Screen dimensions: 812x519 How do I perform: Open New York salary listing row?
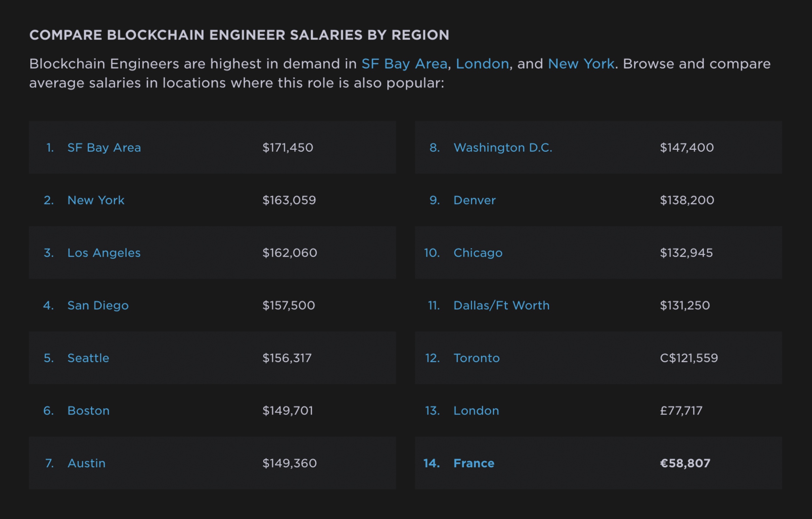point(96,200)
